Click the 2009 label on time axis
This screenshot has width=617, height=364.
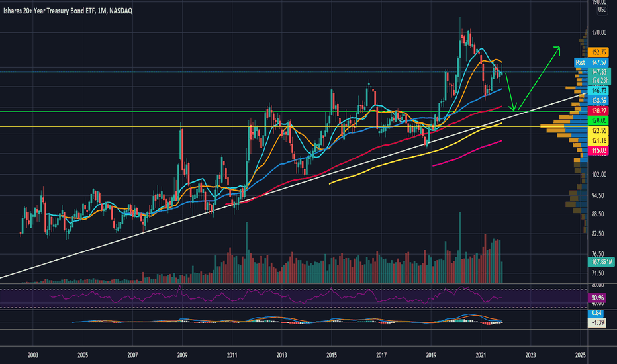click(182, 355)
